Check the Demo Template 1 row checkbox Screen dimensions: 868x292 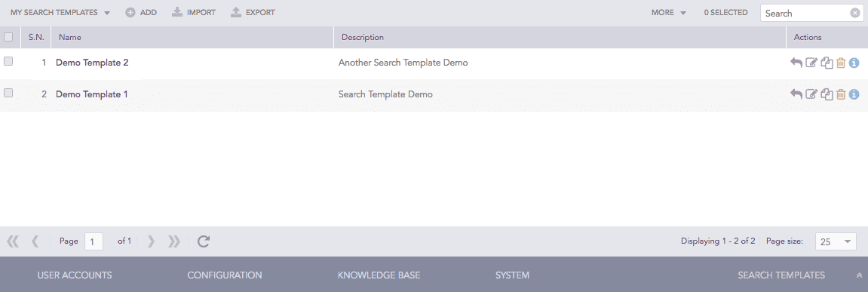(8, 93)
